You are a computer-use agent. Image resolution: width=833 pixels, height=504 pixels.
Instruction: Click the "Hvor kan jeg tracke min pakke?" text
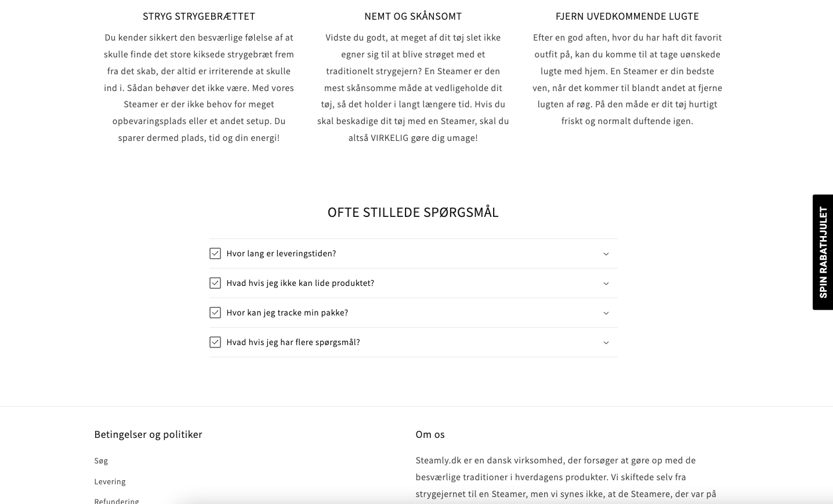click(x=287, y=313)
